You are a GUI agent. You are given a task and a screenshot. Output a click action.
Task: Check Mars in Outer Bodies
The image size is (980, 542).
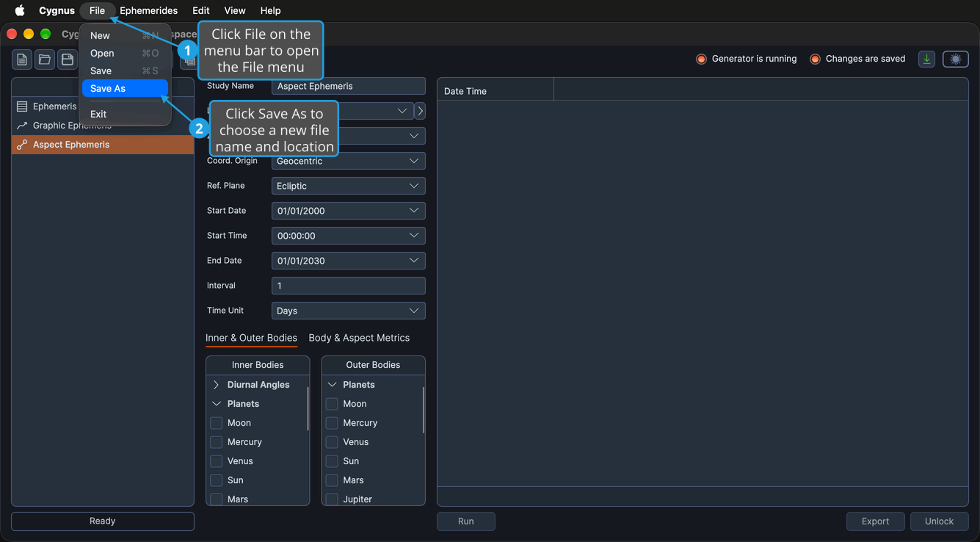(332, 480)
